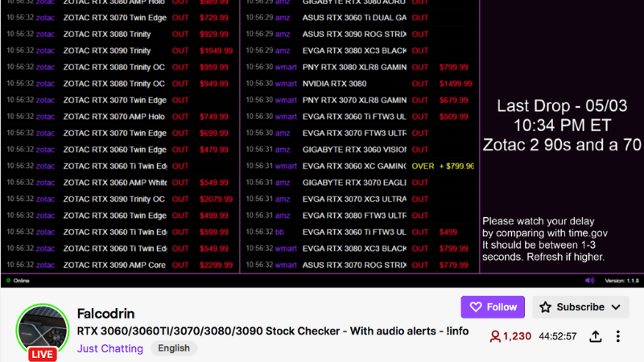Click the star icon on Subscribe
Screen dimensions: 644x362
coord(546,307)
